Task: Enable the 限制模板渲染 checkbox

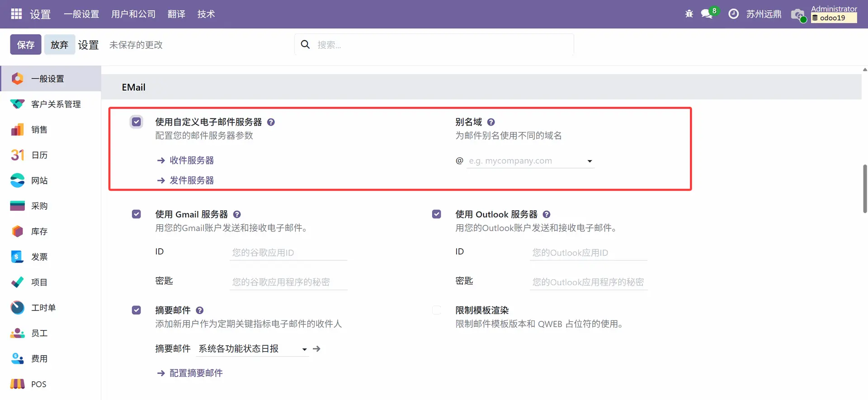Action: coord(436,310)
